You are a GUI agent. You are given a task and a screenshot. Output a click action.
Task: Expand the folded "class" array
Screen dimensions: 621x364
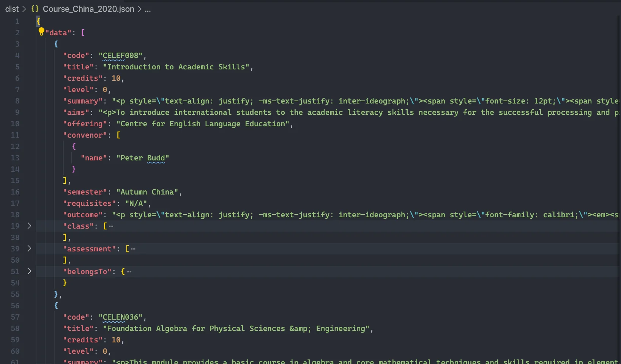[29, 226]
